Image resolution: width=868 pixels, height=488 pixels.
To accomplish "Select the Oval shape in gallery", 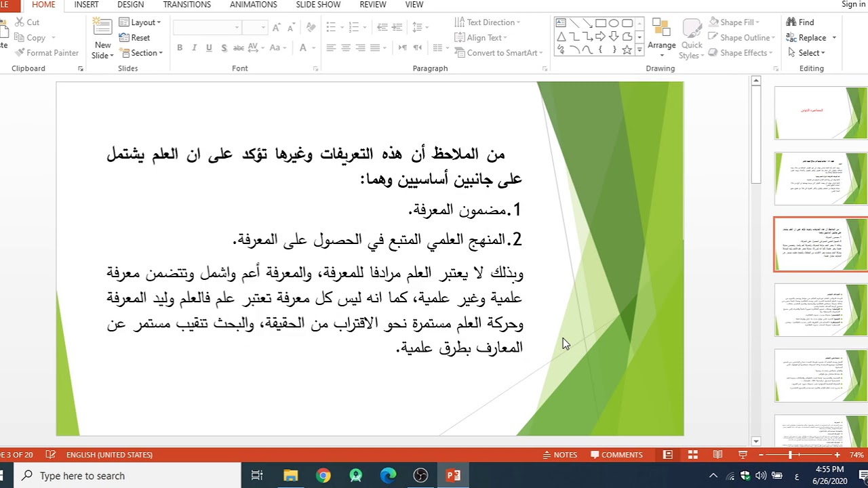I will [614, 23].
